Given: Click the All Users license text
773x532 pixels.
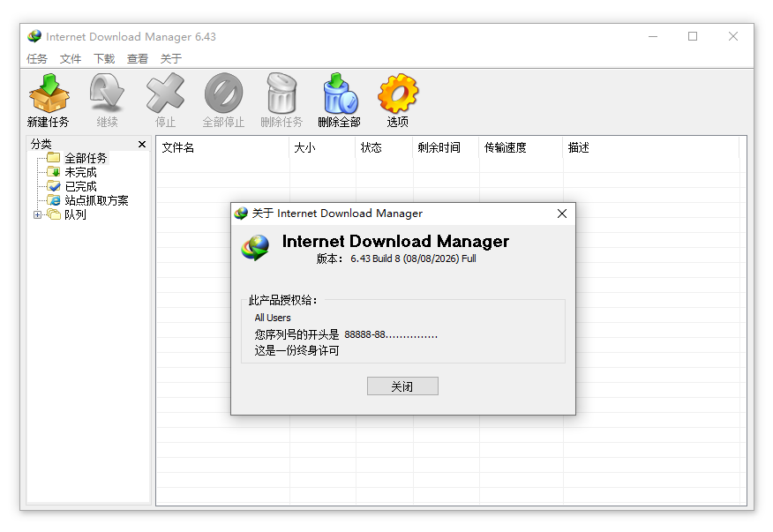Looking at the screenshot, I should point(273,318).
